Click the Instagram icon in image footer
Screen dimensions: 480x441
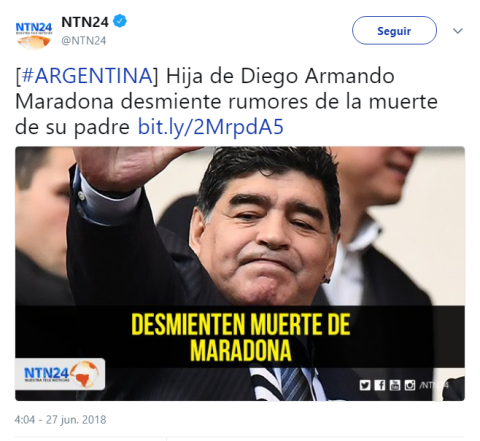click(410, 385)
